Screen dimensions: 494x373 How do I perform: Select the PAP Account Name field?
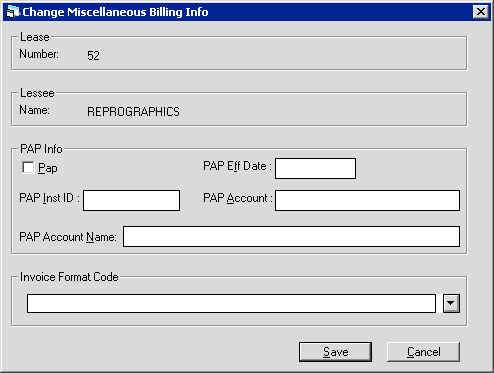291,237
